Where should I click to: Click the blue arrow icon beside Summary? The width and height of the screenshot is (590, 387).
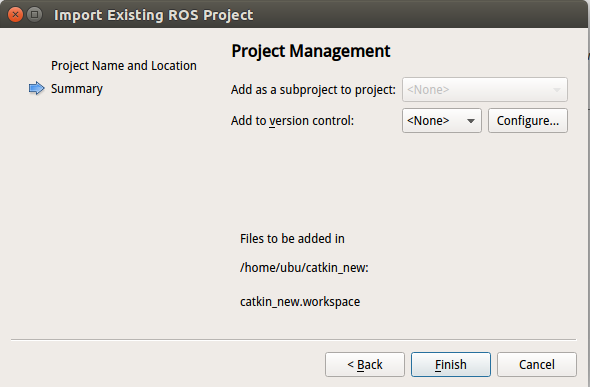point(36,88)
